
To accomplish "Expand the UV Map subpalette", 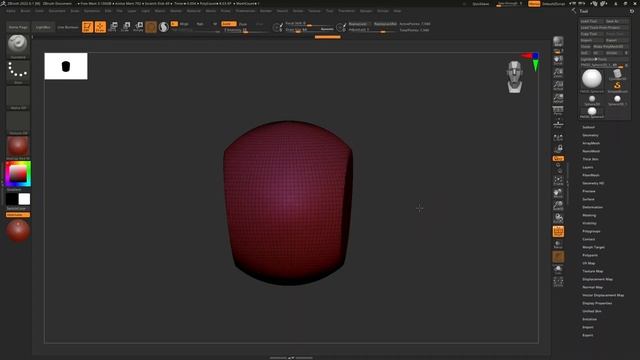I will [589, 263].
